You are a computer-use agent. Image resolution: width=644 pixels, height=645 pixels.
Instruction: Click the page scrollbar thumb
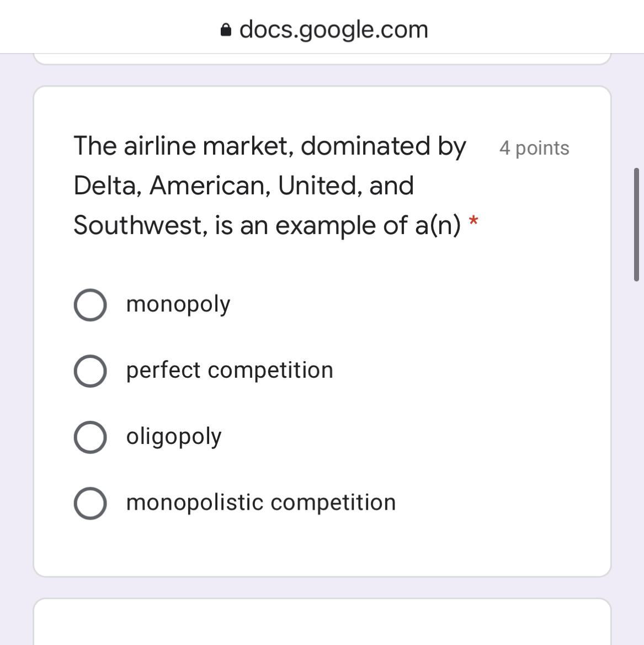[636, 225]
